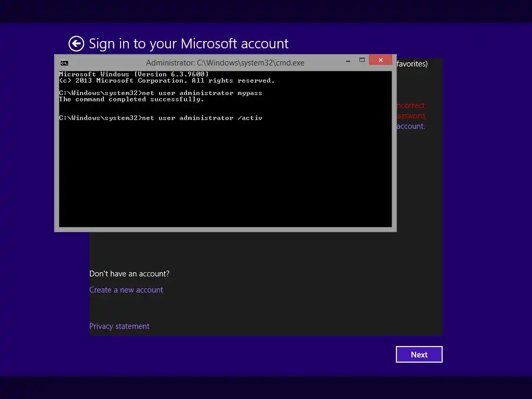Click the 'Don't have an account?' text

coord(129,274)
